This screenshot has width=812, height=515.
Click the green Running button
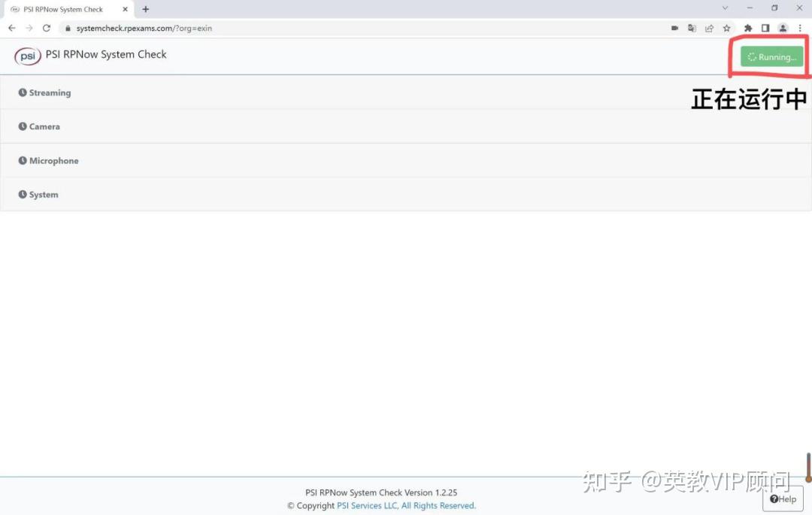[x=771, y=56]
